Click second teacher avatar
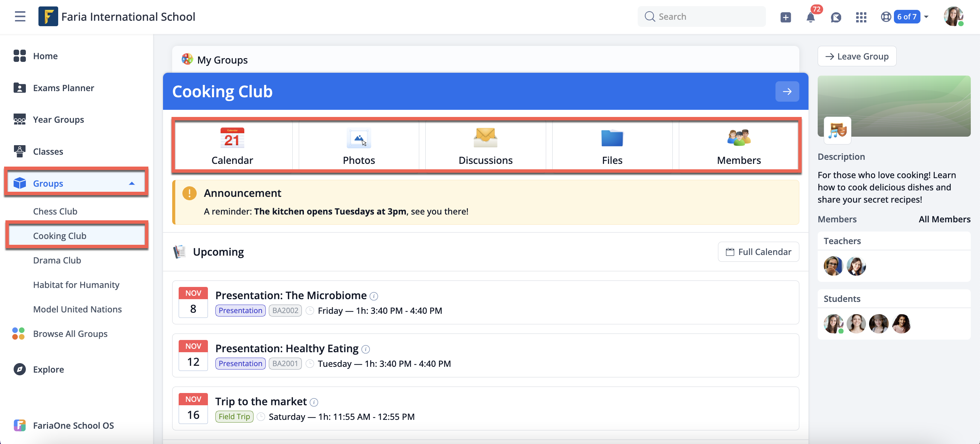Screen dimensions: 980x444 [856, 266]
